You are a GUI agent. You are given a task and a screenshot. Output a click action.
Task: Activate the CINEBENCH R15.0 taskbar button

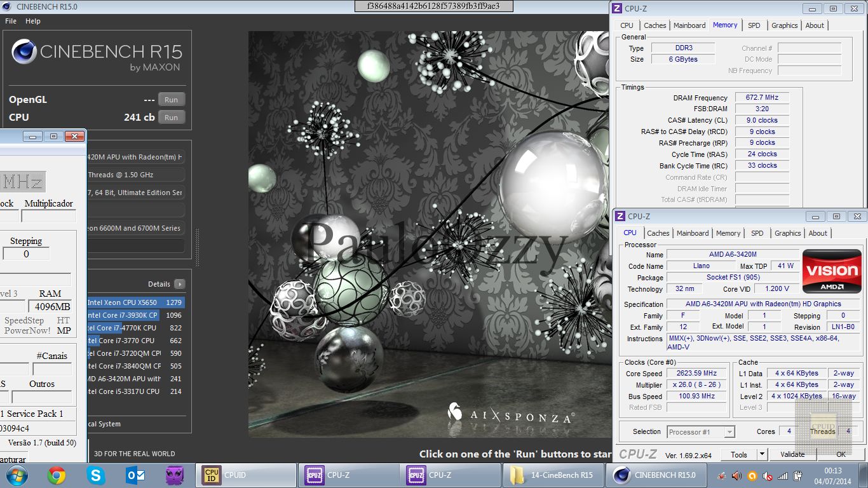pos(657,475)
